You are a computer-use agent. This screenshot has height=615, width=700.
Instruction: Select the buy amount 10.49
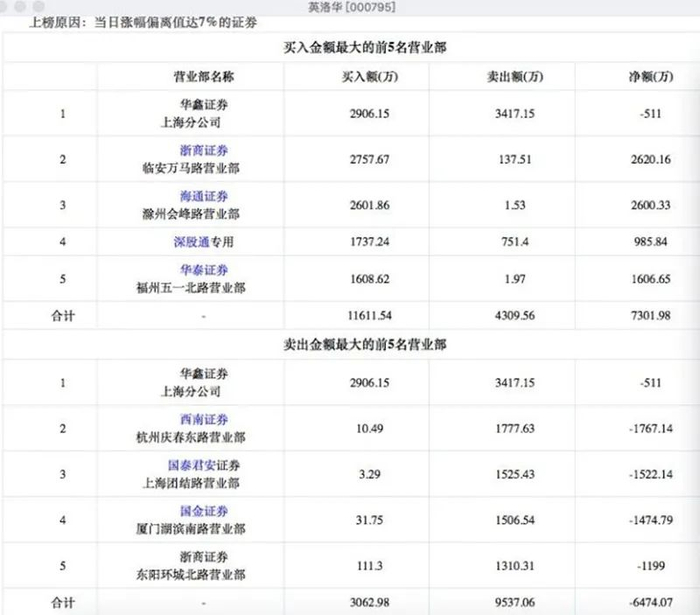[370, 428]
